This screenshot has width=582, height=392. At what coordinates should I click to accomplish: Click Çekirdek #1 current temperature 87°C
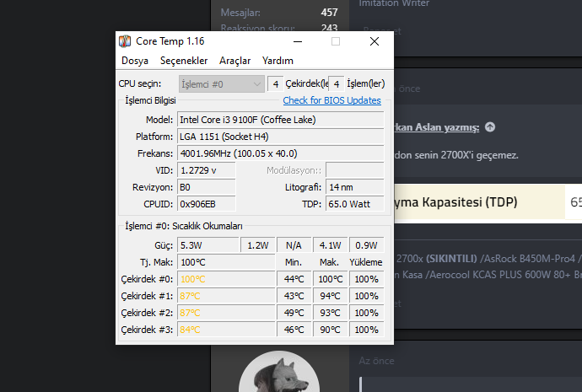[226, 296]
